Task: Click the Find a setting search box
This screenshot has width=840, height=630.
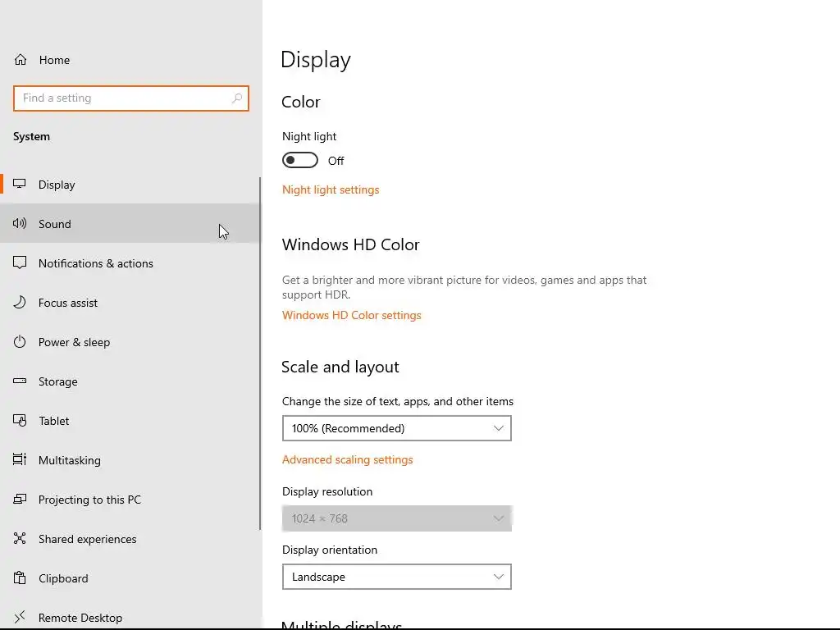Action: coord(123,98)
